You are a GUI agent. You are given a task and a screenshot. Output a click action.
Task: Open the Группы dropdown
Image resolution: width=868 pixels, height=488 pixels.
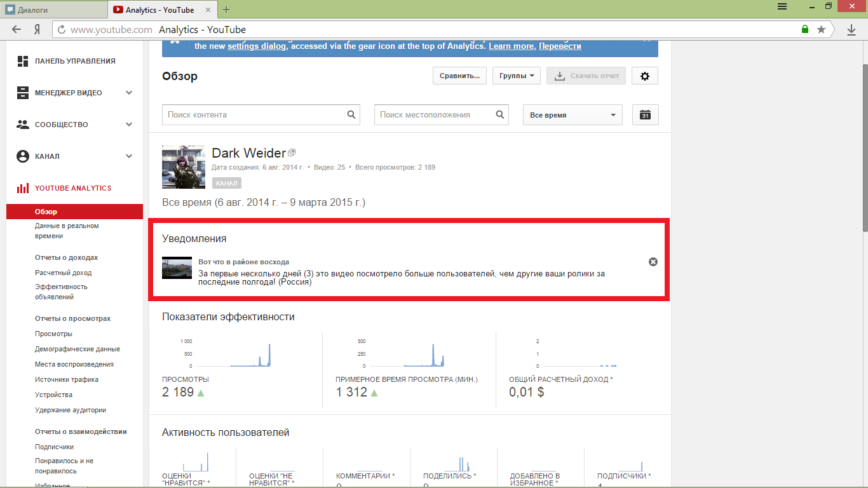pyautogui.click(x=517, y=76)
